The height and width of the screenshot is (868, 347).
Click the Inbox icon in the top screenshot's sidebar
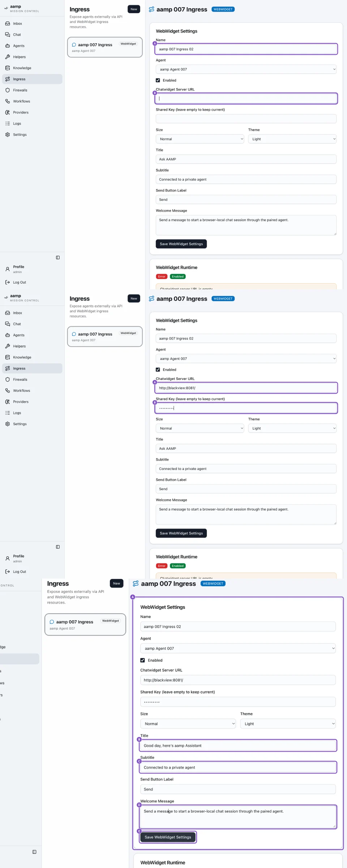(8, 23)
